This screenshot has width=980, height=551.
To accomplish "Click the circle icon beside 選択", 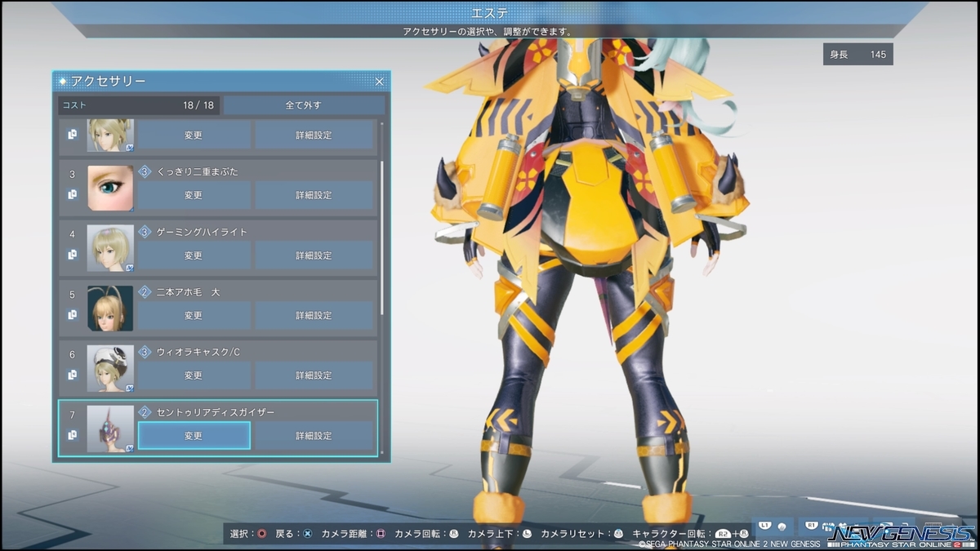I will [261, 534].
